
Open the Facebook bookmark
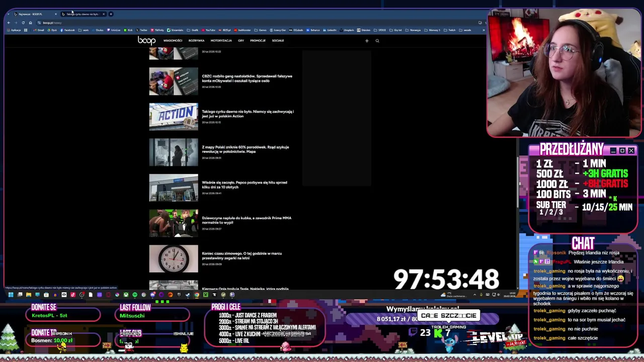point(67,30)
